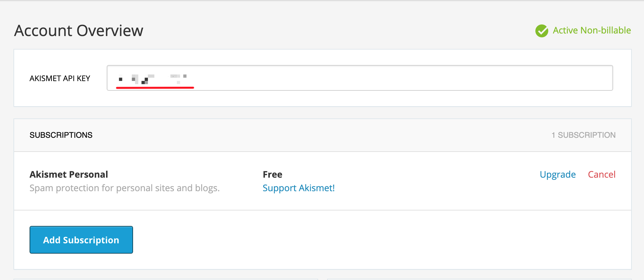Click the Add Subscription button
644x280 pixels.
click(81, 240)
